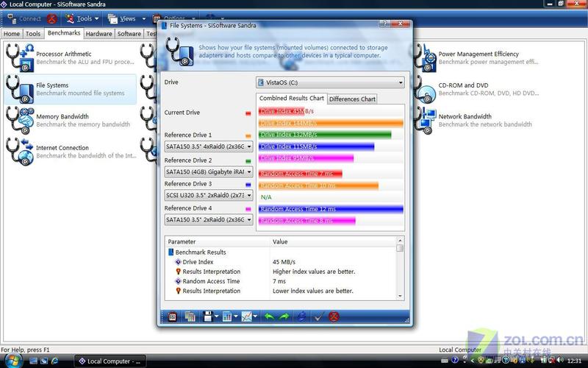Open the Drive dropdown showing VistaOS (C:)

pyautogui.click(x=330, y=82)
